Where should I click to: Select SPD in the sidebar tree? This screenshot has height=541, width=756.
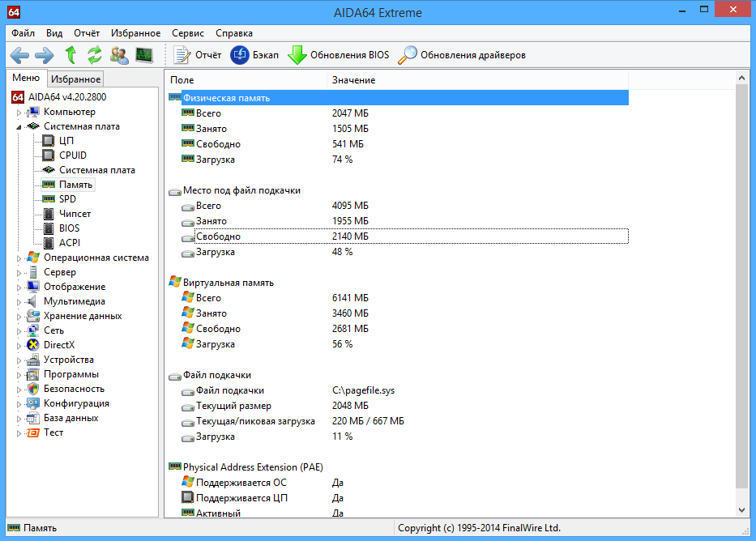[67, 199]
